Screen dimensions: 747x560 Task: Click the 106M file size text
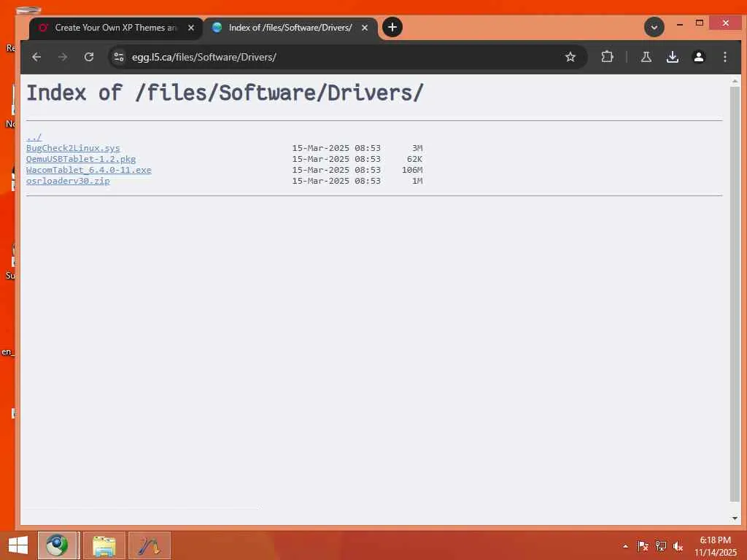click(x=412, y=170)
